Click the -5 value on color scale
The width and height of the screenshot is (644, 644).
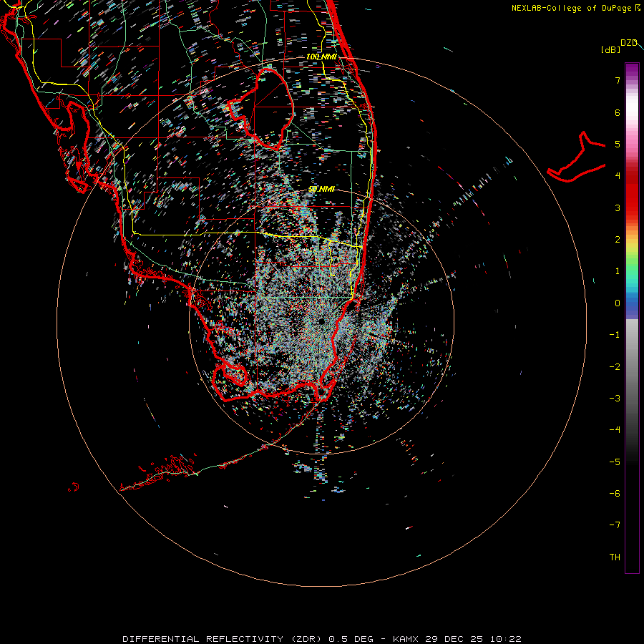pyautogui.click(x=615, y=462)
